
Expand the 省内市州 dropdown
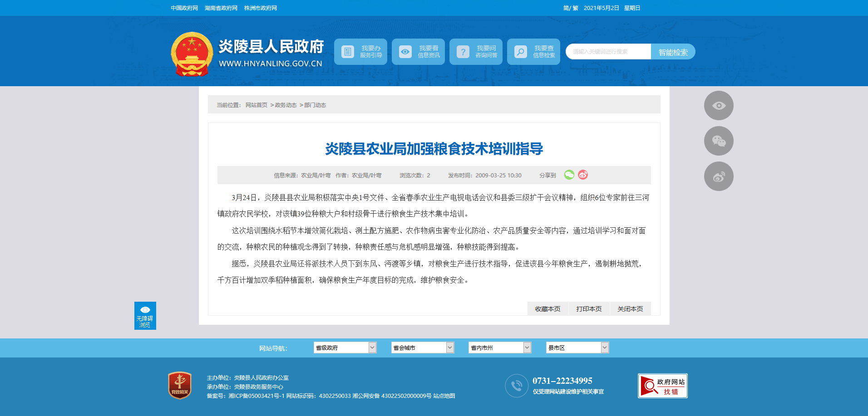point(500,347)
